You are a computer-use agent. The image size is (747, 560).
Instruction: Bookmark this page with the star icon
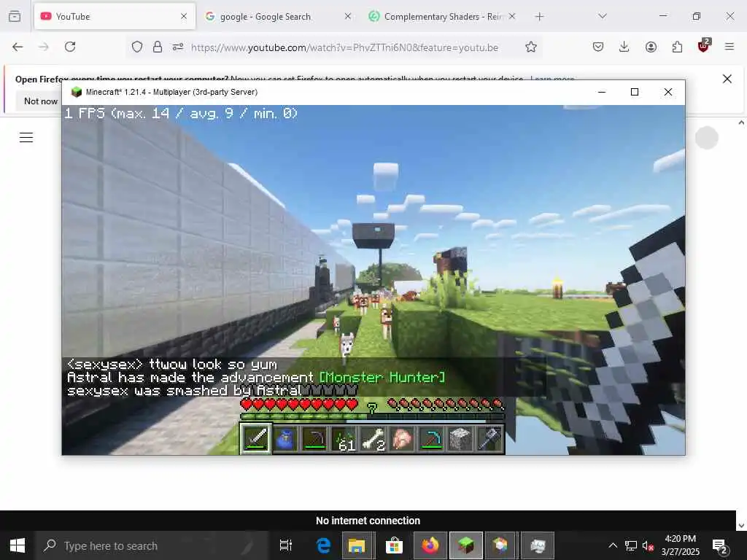click(531, 47)
